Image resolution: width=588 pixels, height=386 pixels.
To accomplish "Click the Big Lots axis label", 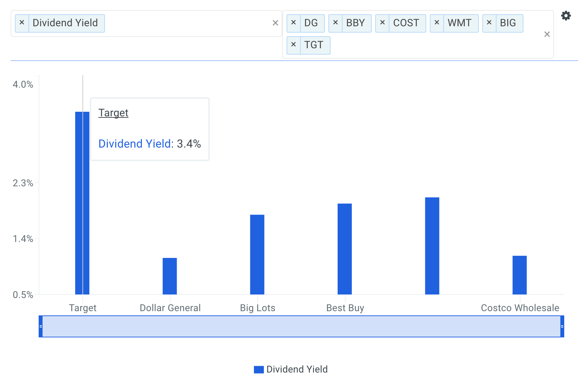I will 257,308.
